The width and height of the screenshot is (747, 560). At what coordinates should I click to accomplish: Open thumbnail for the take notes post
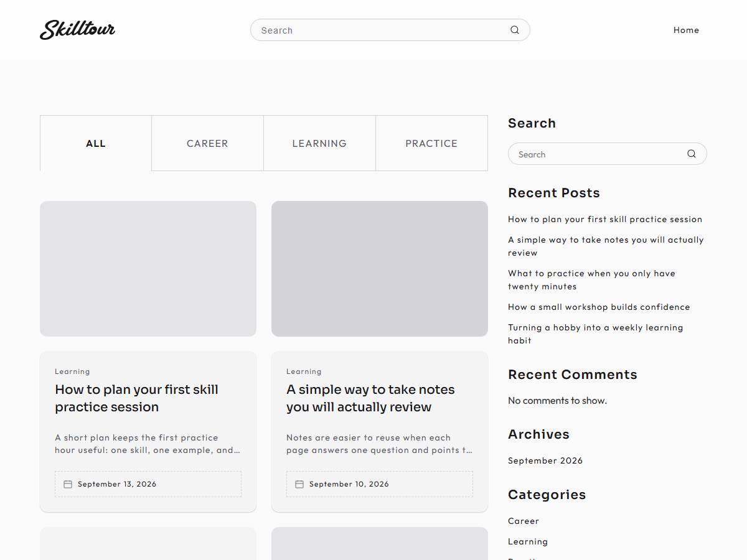[380, 269]
